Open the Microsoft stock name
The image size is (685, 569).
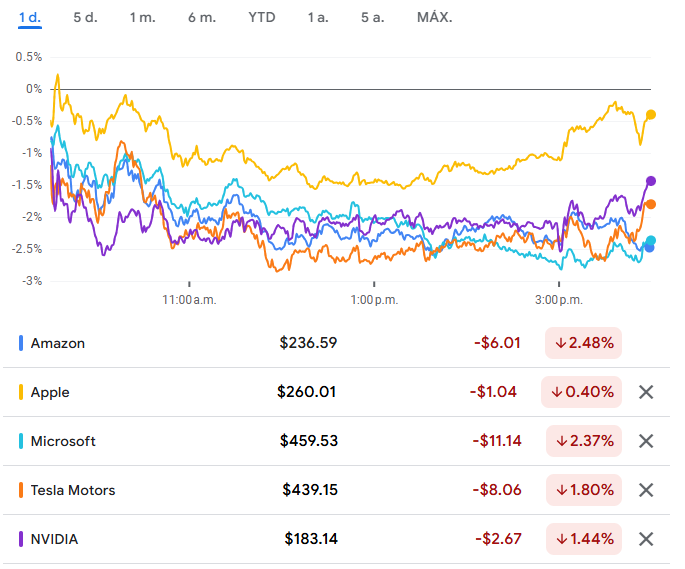coord(63,441)
